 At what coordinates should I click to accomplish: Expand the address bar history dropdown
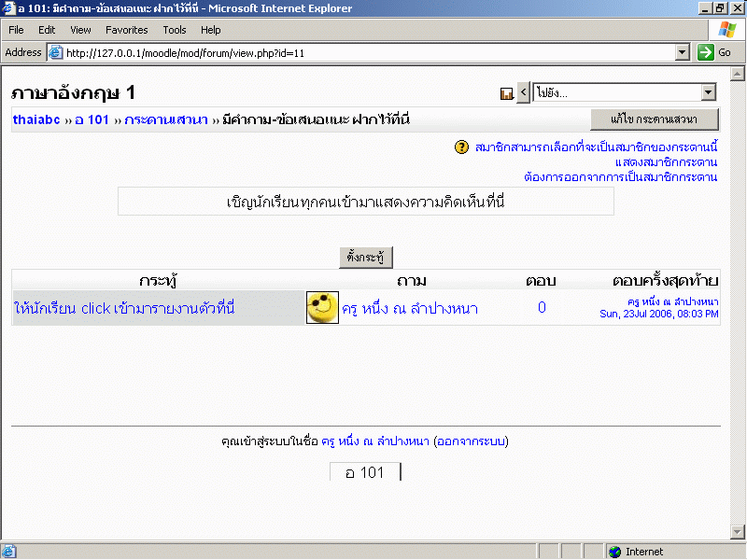pyautogui.click(x=683, y=52)
